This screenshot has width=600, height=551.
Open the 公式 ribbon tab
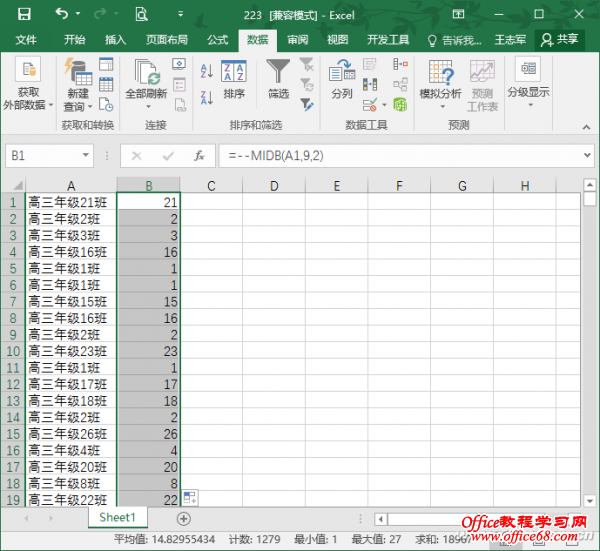217,40
